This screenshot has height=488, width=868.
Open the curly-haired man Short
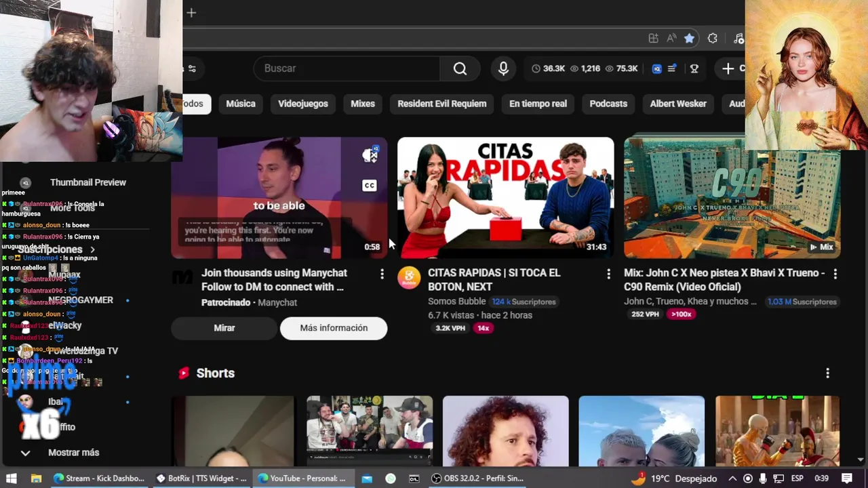tap(505, 431)
